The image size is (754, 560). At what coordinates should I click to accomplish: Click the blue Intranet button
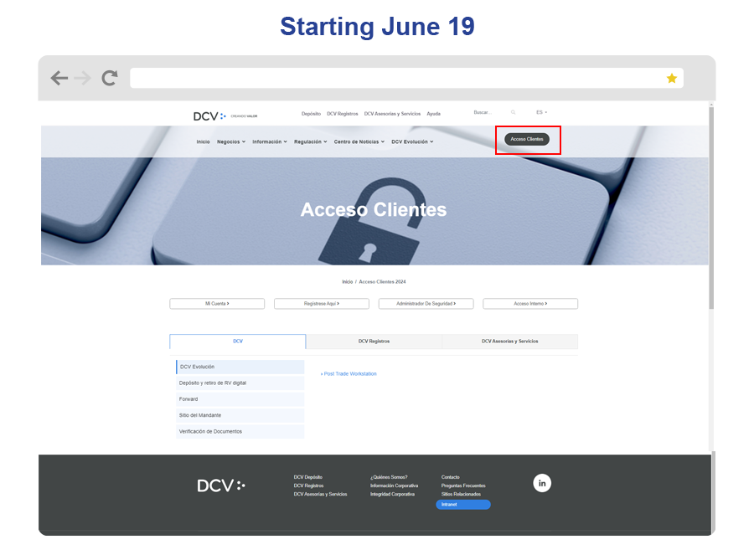point(463,504)
